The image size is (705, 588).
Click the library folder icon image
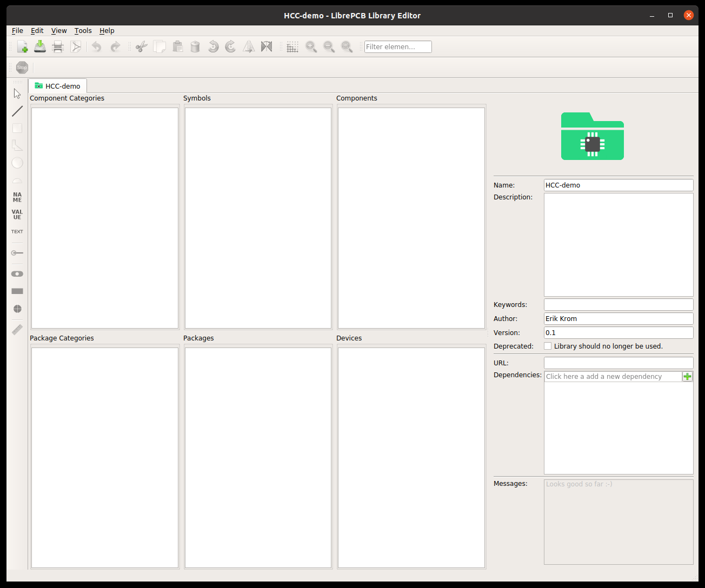coord(593,136)
